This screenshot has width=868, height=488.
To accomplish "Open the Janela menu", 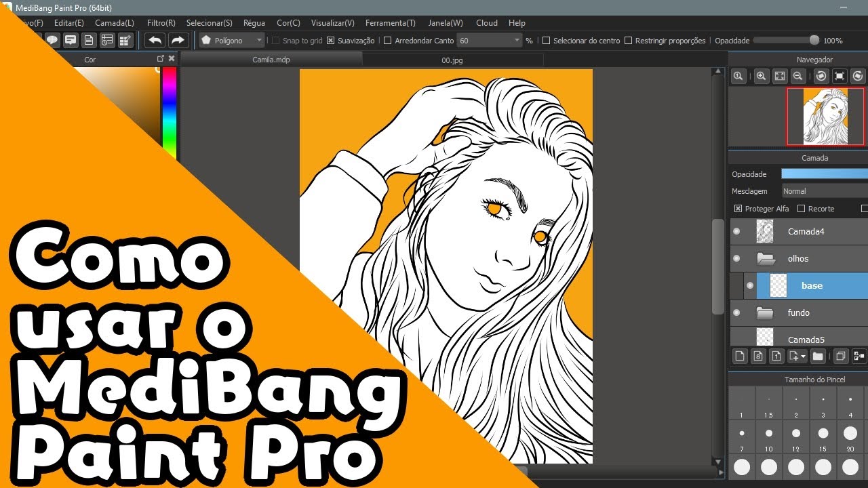I will coord(446,23).
